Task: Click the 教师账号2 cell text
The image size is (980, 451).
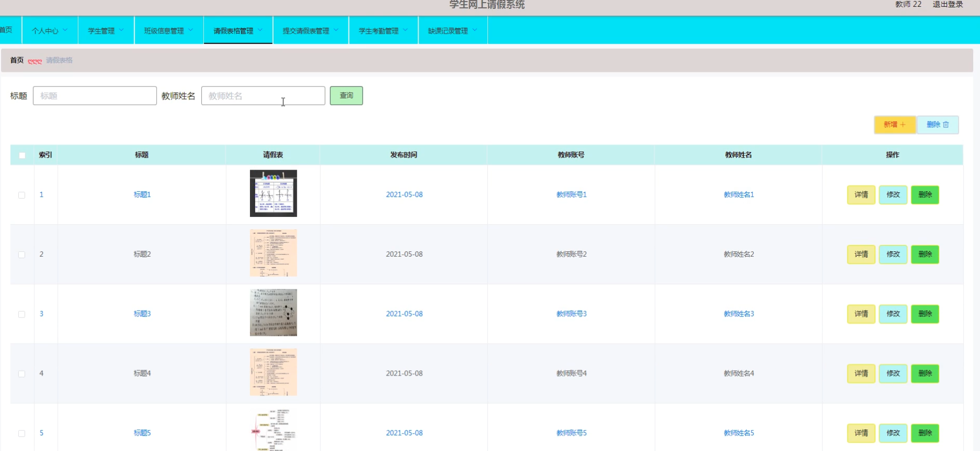Action: pyautogui.click(x=571, y=255)
